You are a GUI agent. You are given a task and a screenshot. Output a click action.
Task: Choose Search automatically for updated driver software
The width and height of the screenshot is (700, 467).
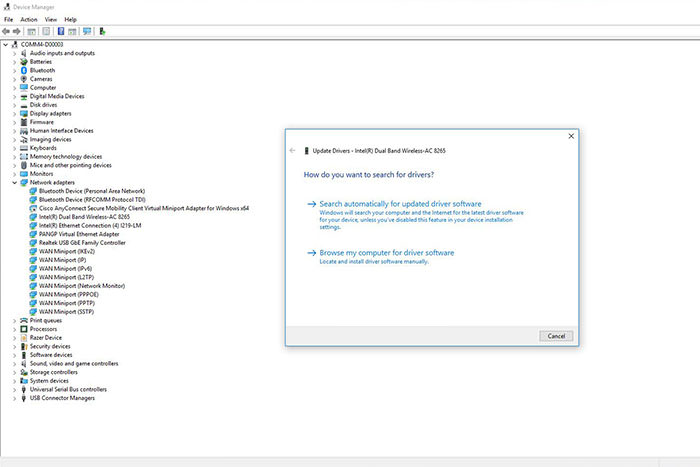400,205
